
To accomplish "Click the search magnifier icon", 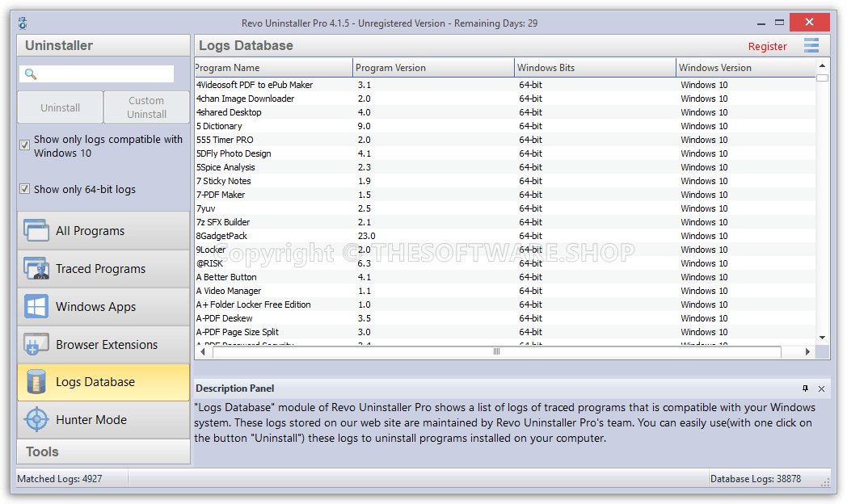I will (x=31, y=74).
